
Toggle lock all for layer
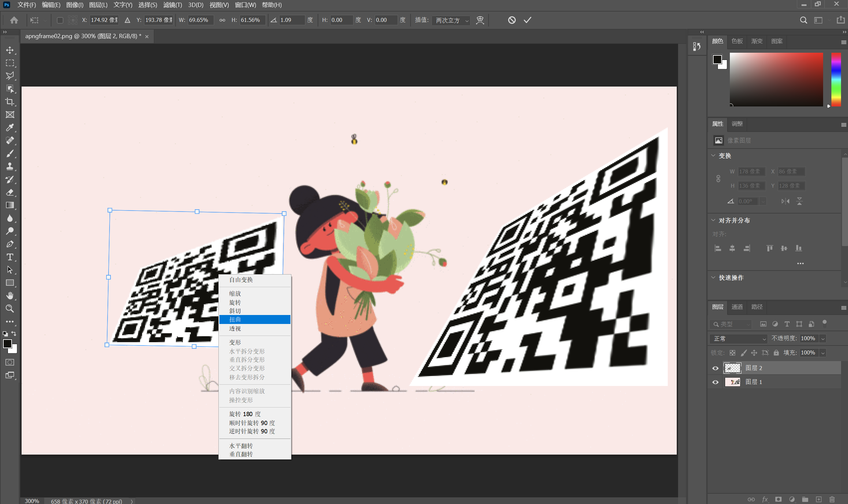point(776,352)
